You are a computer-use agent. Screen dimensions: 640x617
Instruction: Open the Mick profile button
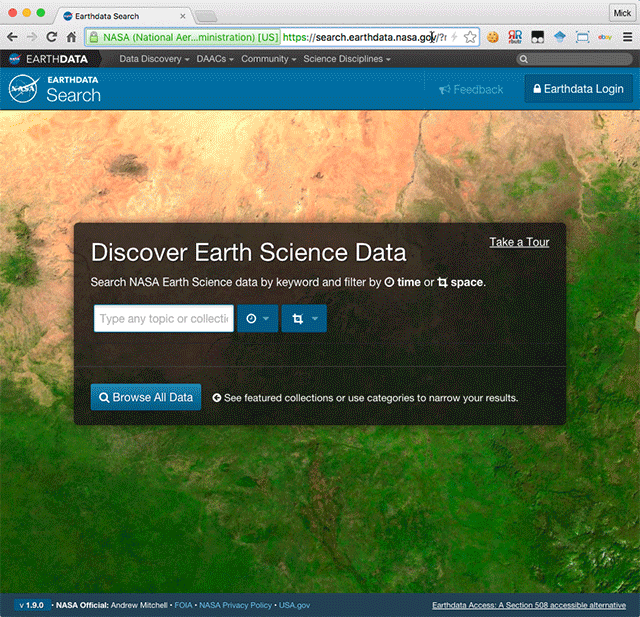click(622, 13)
